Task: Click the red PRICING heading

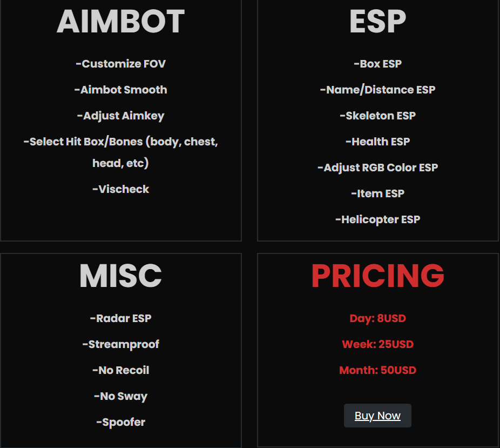Action: coord(377,276)
